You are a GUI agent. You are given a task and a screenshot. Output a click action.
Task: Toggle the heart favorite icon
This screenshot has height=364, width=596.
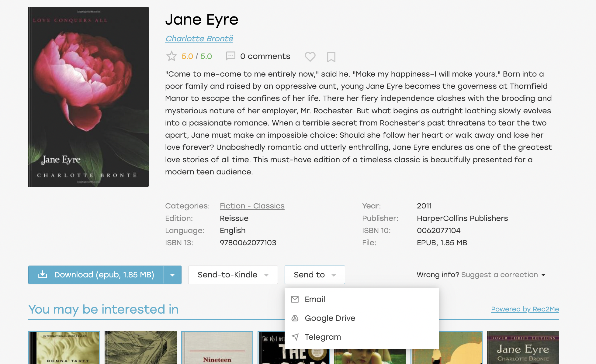(310, 57)
